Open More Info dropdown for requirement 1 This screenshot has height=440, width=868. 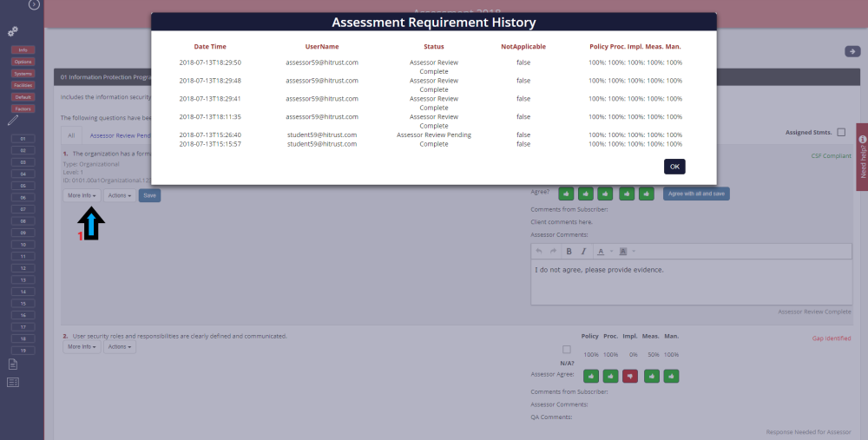click(82, 195)
